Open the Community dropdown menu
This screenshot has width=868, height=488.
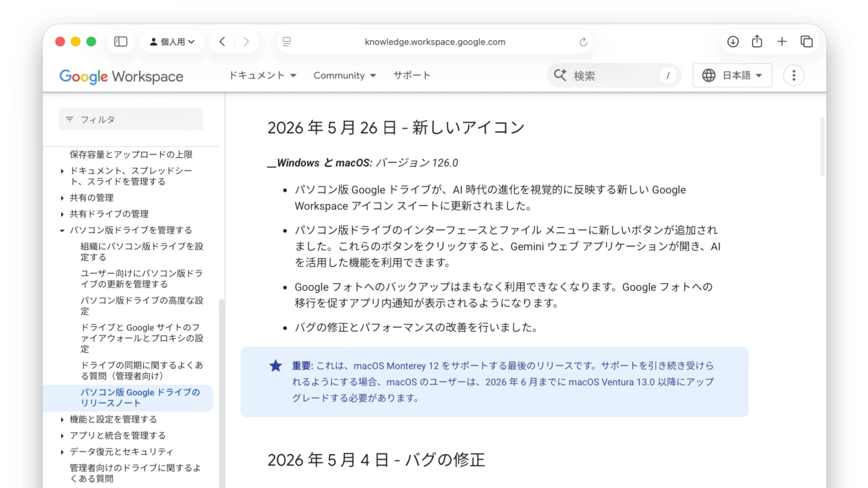(344, 75)
